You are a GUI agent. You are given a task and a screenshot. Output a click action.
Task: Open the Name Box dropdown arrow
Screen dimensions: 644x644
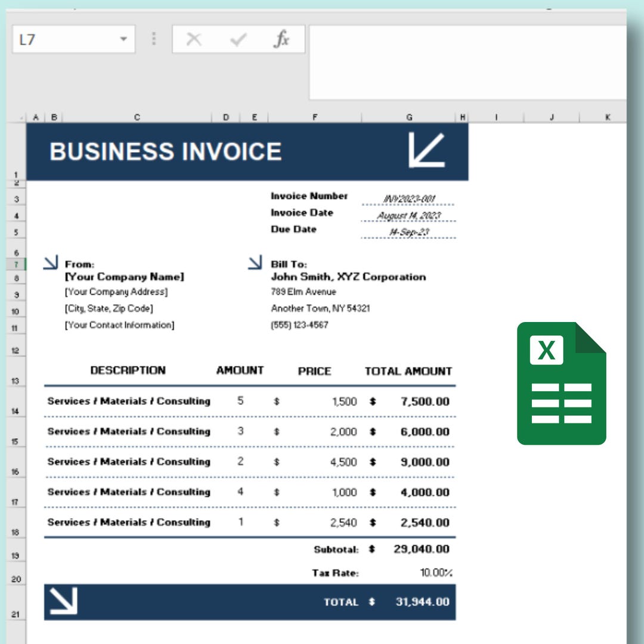(x=123, y=39)
